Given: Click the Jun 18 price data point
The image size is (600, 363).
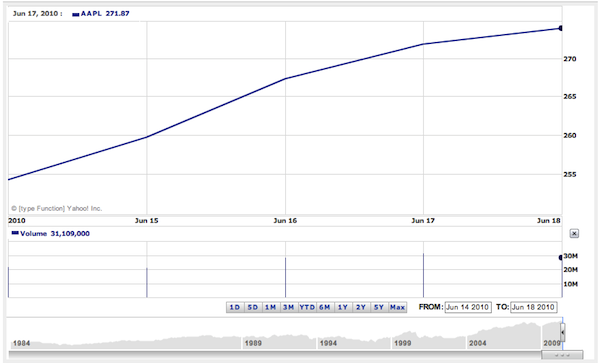Looking at the screenshot, I should coord(561,28).
